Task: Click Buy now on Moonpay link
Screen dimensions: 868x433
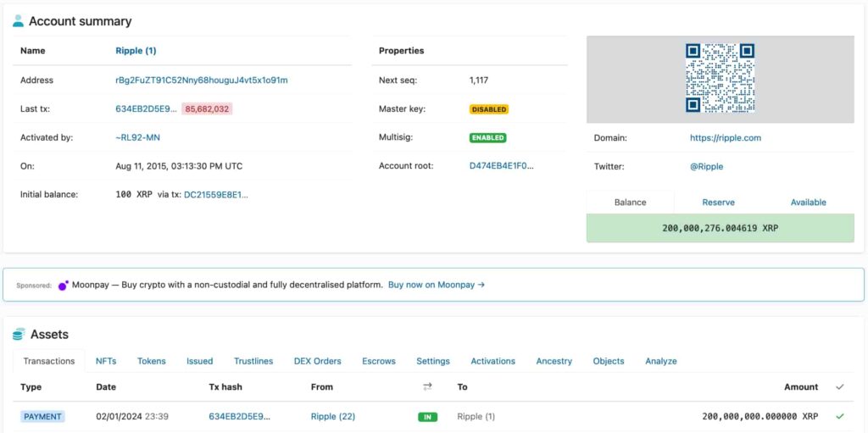Action: [x=437, y=285]
